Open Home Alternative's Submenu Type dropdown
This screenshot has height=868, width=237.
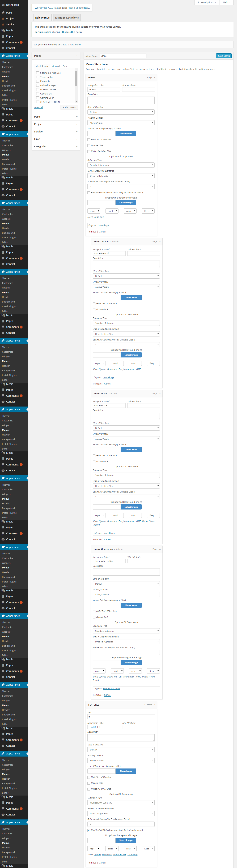[x=126, y=631]
